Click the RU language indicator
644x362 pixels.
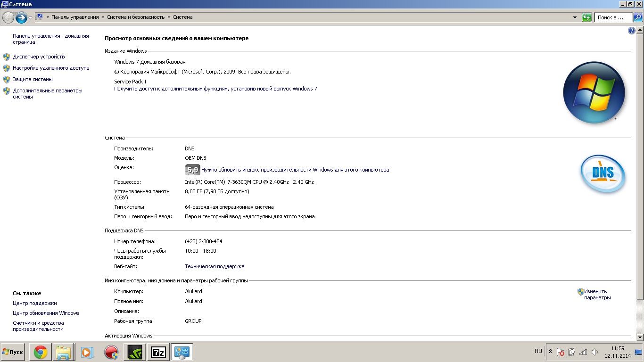(538, 351)
